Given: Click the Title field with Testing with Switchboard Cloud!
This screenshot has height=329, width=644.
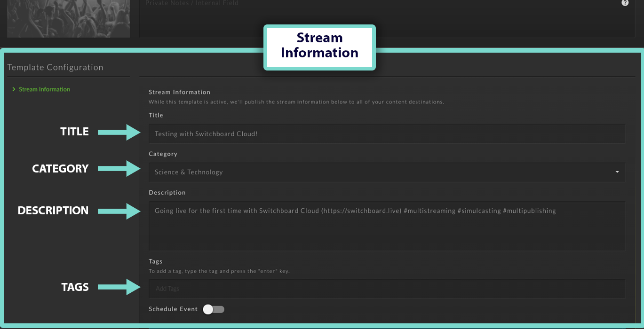Looking at the screenshot, I should (387, 133).
